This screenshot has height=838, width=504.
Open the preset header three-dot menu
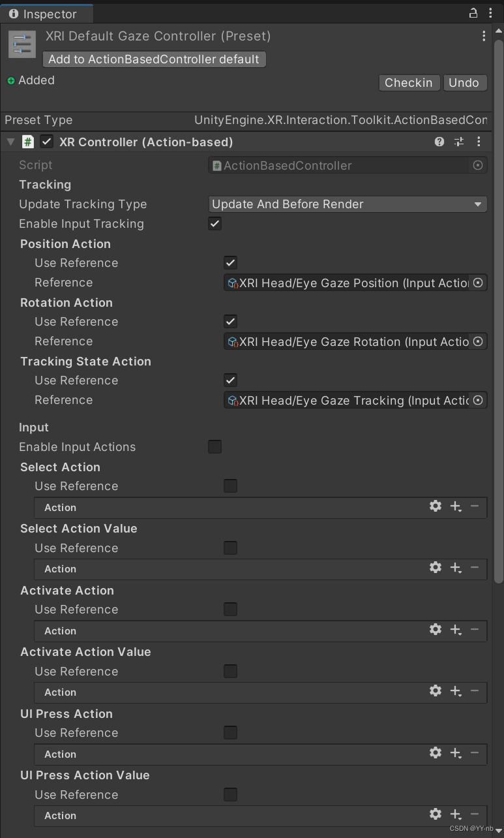(x=484, y=37)
